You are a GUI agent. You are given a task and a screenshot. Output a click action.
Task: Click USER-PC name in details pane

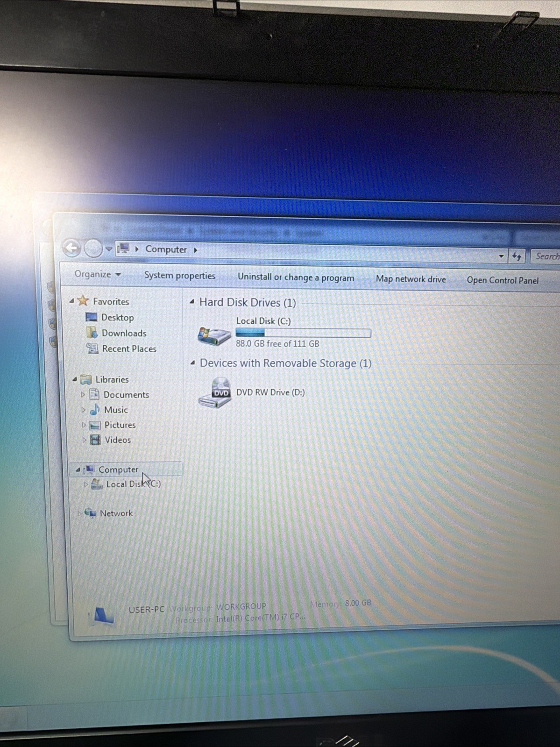click(x=146, y=610)
